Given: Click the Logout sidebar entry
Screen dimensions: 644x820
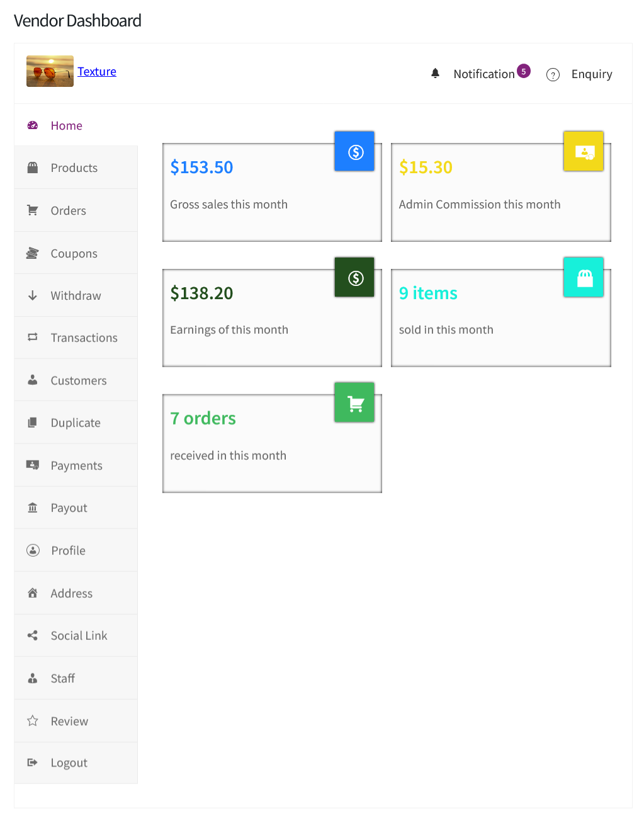Looking at the screenshot, I should click(x=69, y=763).
